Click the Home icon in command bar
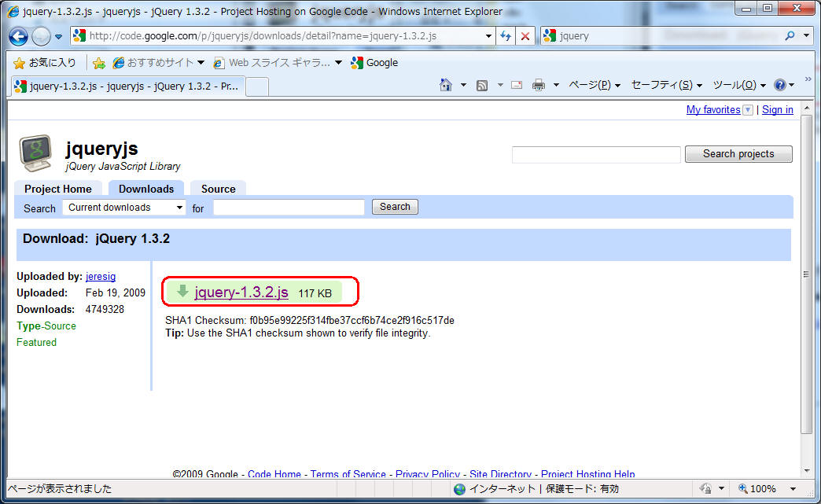 (x=446, y=85)
